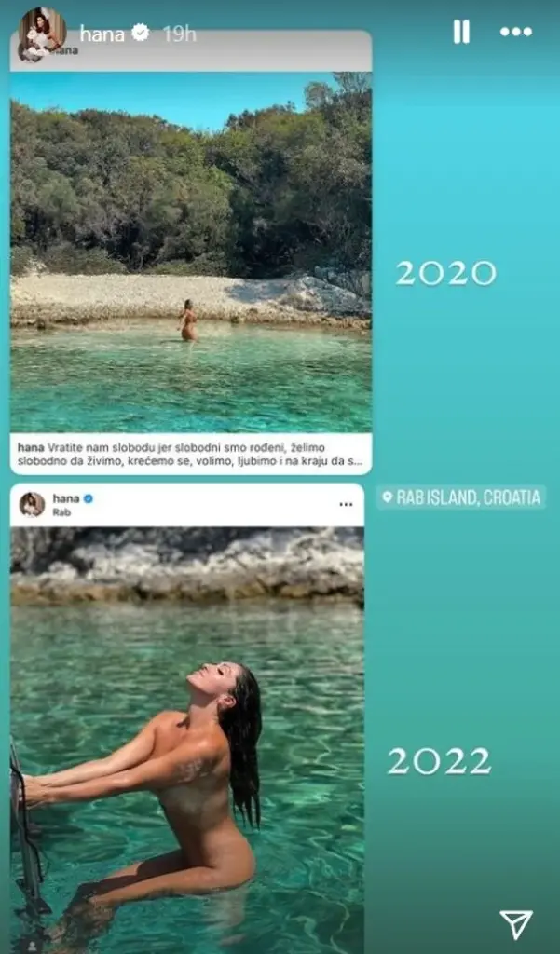Tap hana username in the second post header
This screenshot has width=560, height=954.
(x=66, y=499)
